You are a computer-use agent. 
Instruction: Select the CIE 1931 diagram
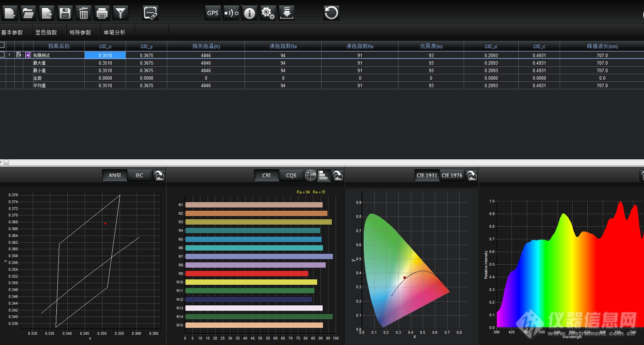(x=427, y=175)
